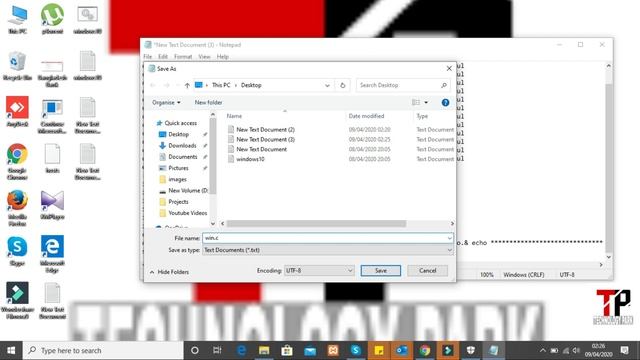The image size is (640, 360).
Task: Open File Explorer from the taskbar
Action: [x=264, y=350]
